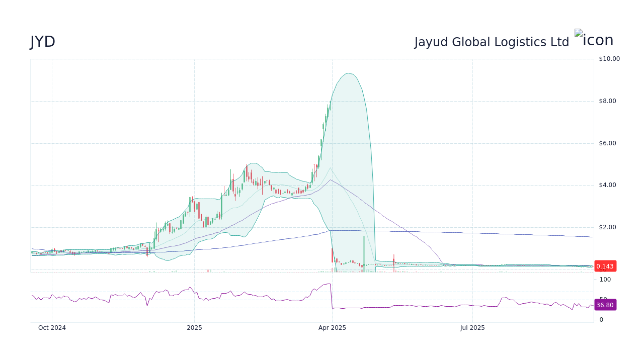Select the company name Jayud Global Logistics Ltd
The height and width of the screenshot is (362, 644).
pos(492,42)
